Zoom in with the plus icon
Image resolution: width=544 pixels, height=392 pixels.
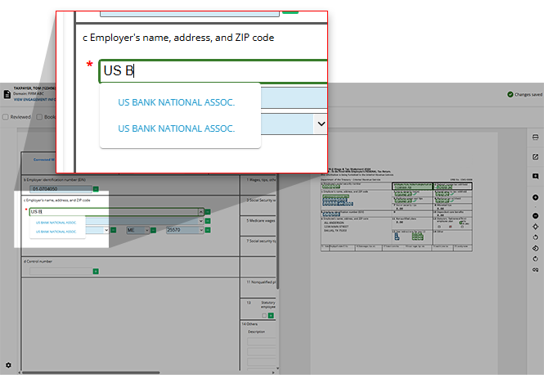(x=535, y=197)
